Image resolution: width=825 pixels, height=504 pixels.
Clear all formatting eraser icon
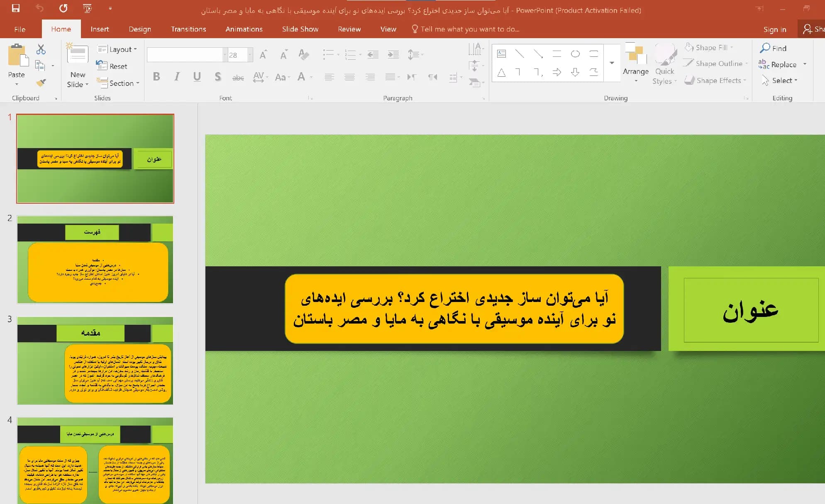pos(304,55)
